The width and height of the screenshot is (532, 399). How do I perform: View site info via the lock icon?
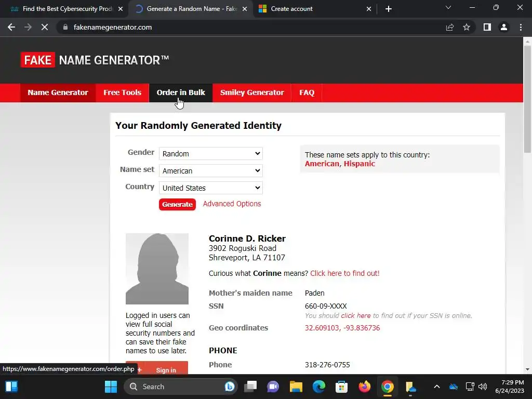click(x=65, y=27)
